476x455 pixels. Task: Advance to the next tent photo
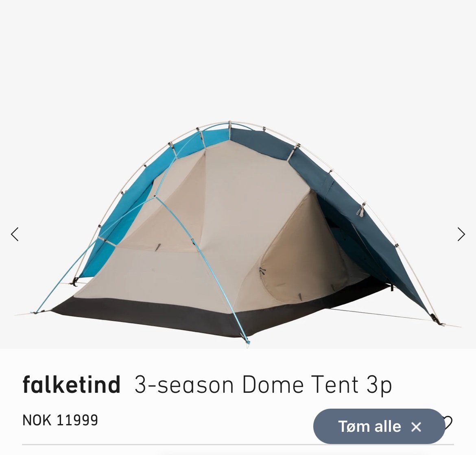point(461,234)
